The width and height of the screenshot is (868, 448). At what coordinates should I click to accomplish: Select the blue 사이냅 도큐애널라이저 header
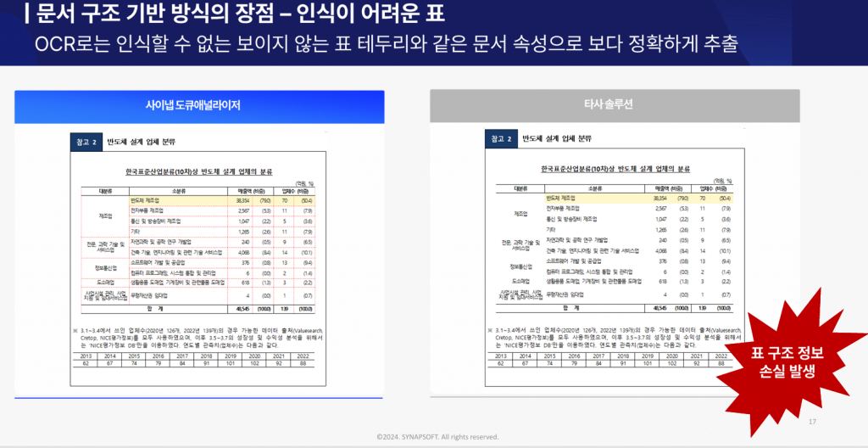(x=199, y=105)
